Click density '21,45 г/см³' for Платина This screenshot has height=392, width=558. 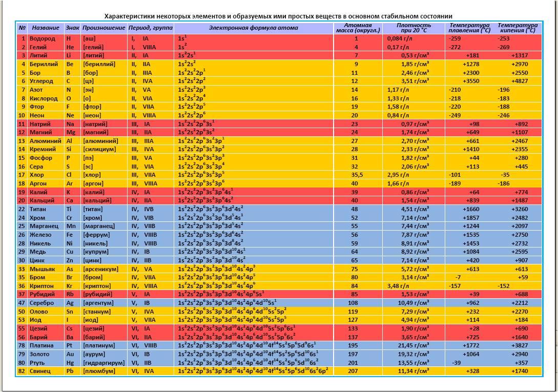point(414,345)
